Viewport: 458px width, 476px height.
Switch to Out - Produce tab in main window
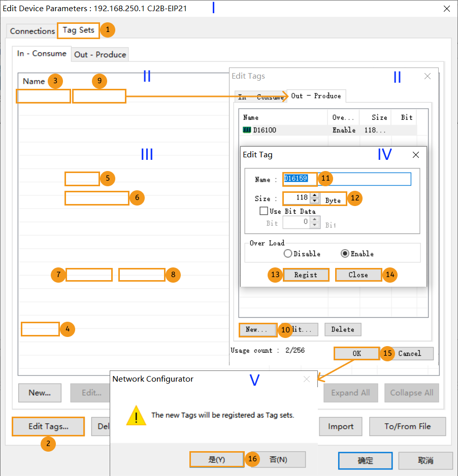pyautogui.click(x=100, y=54)
